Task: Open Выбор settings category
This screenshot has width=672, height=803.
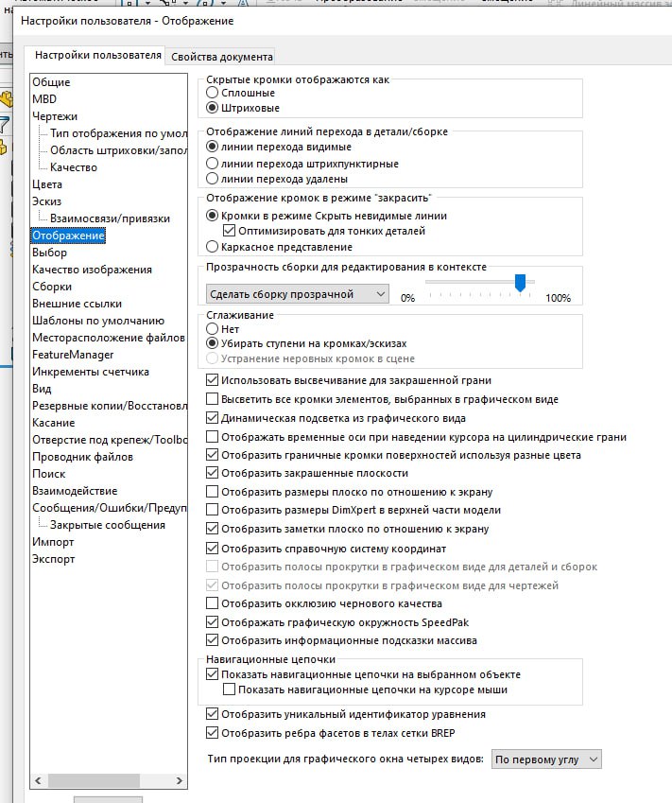Action: point(49,253)
